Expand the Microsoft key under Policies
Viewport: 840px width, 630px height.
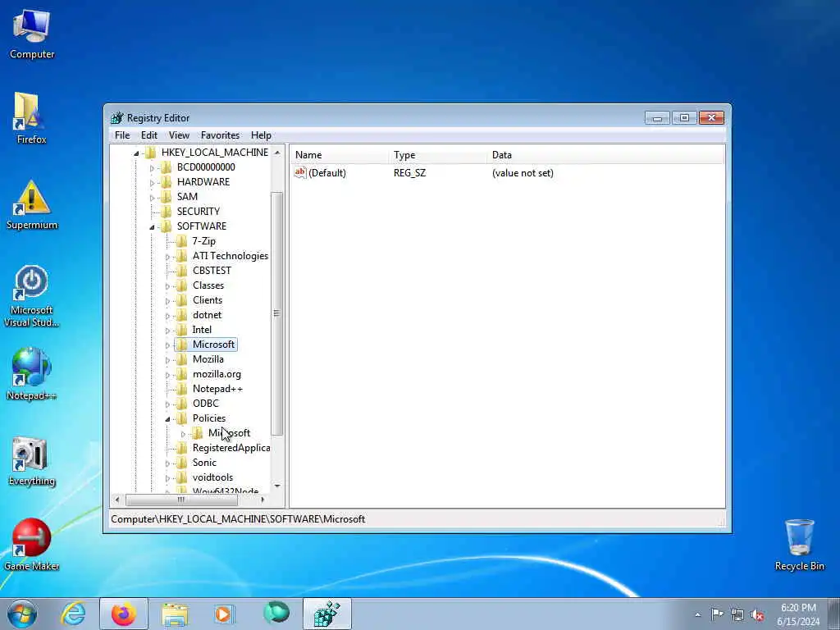coord(183,433)
